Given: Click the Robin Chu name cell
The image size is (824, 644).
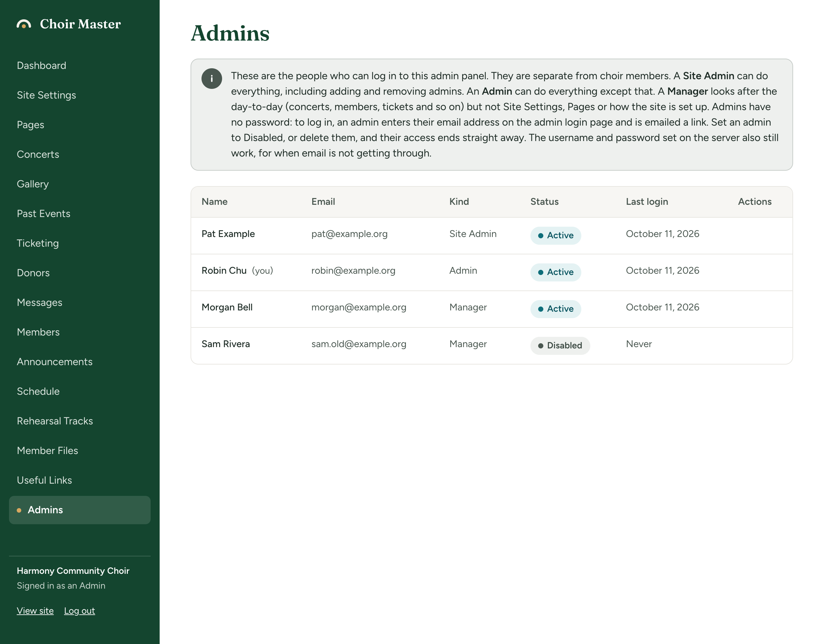Looking at the screenshot, I should (x=224, y=271).
